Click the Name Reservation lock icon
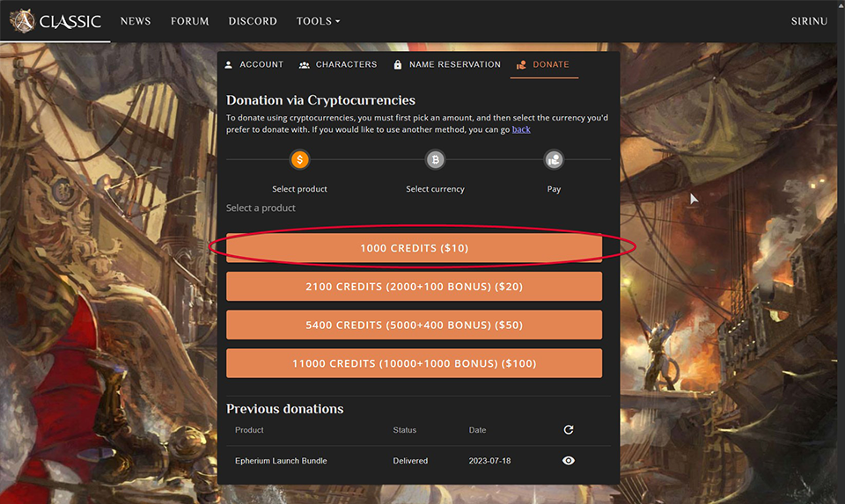Screen dimensions: 845x504 398,65
